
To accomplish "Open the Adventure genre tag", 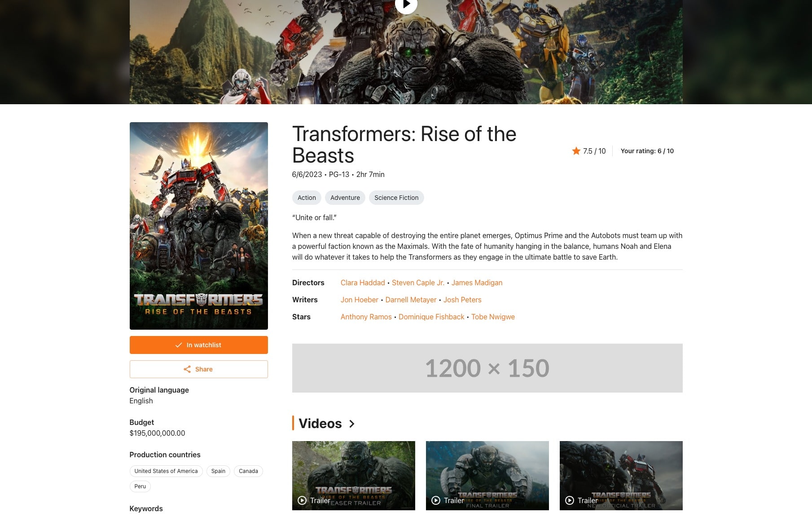I will [x=345, y=198].
